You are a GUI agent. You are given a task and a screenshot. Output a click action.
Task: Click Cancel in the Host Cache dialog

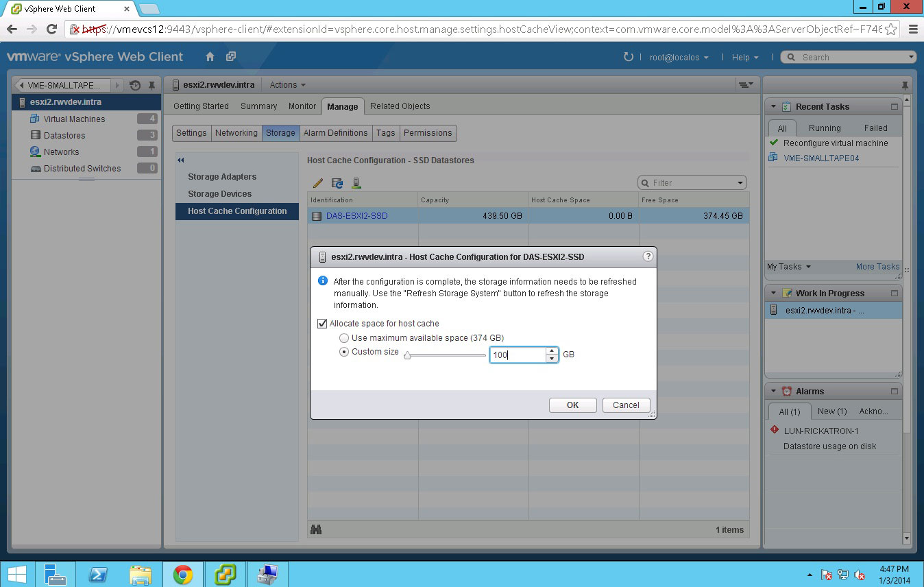pos(626,405)
